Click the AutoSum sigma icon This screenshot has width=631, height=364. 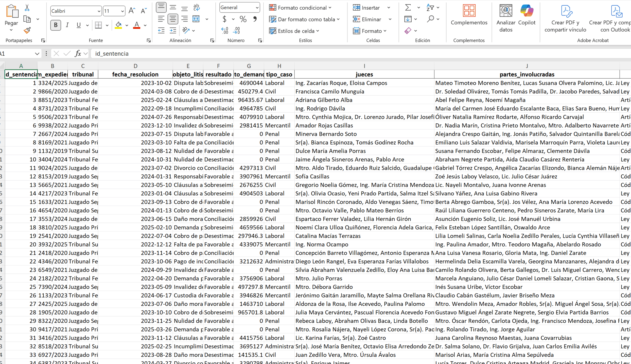coord(408,7)
